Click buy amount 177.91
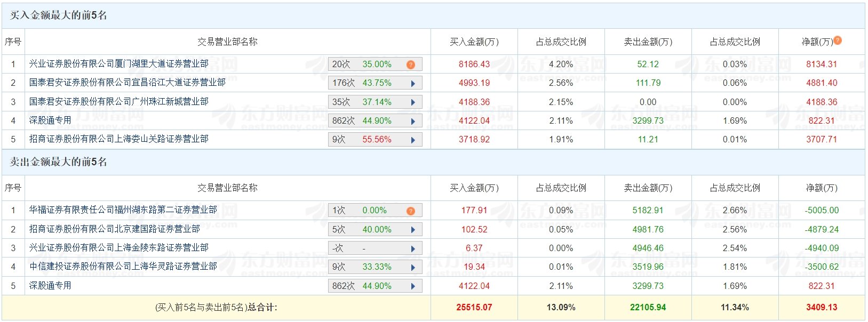This screenshot has height=322, width=868. [474, 210]
